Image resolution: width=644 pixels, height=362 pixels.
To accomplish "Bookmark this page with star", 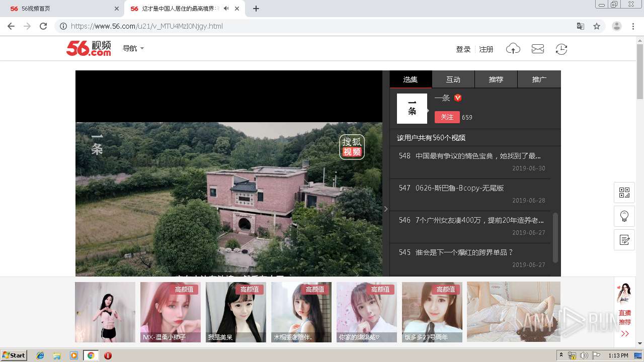I will pos(597,26).
